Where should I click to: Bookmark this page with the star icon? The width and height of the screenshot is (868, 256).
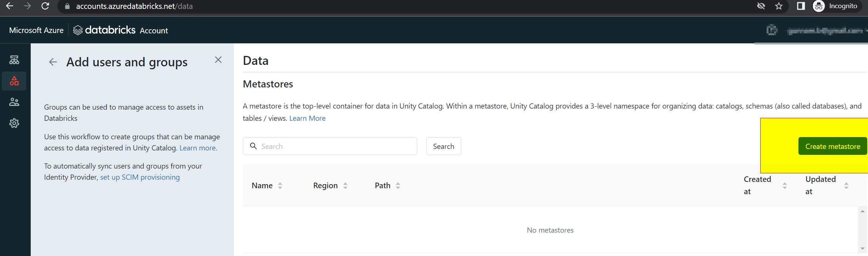pyautogui.click(x=779, y=6)
